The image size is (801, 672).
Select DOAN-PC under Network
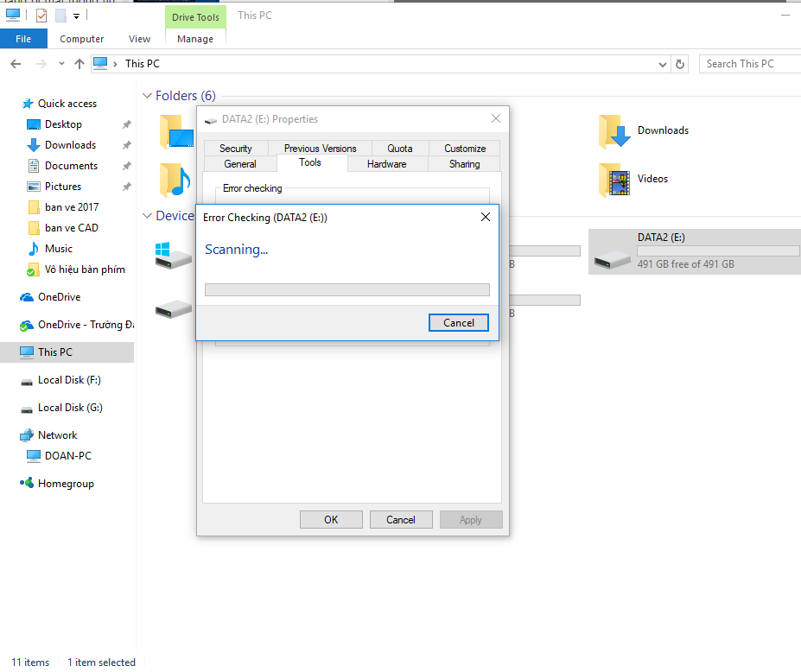pos(68,456)
